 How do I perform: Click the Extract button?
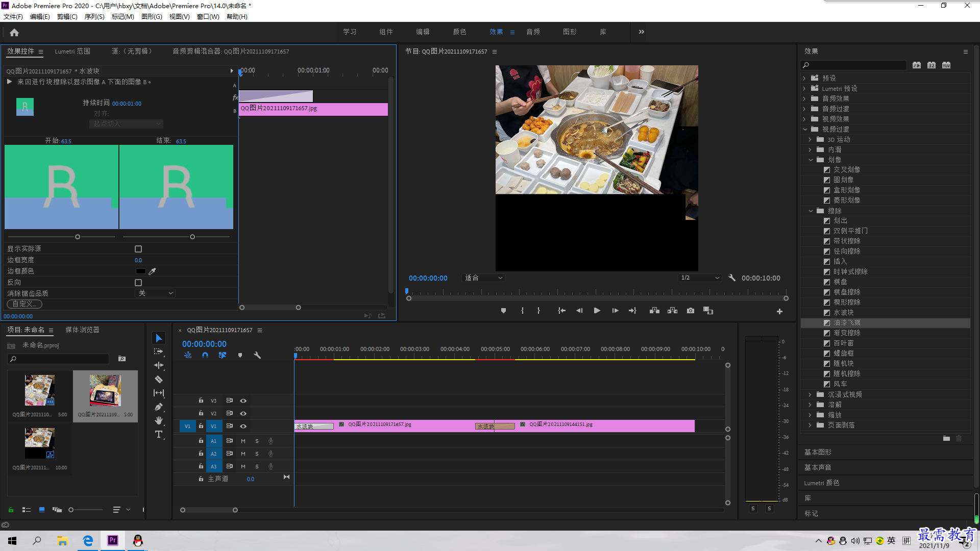coord(673,311)
